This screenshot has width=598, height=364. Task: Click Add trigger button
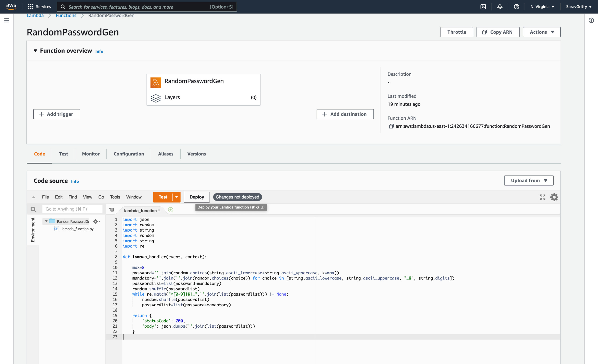pos(57,114)
